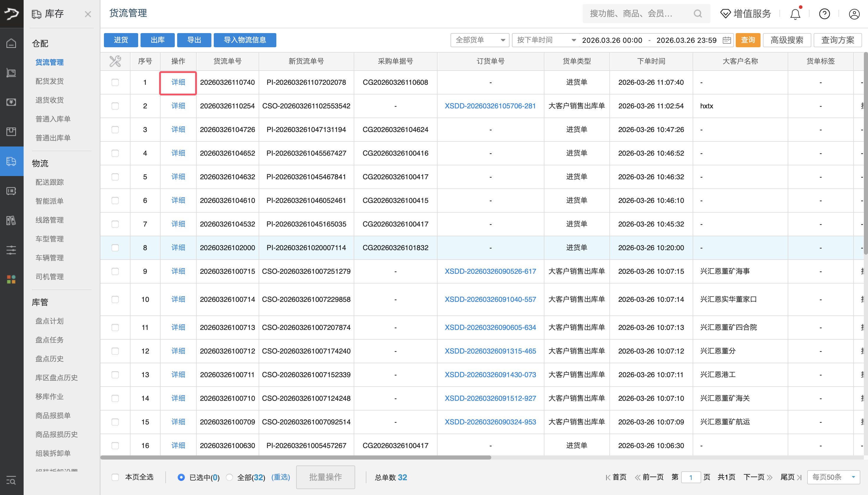The height and width of the screenshot is (495, 868).
Task: Open the sliders settings icon in sidebar
Action: 11,250
